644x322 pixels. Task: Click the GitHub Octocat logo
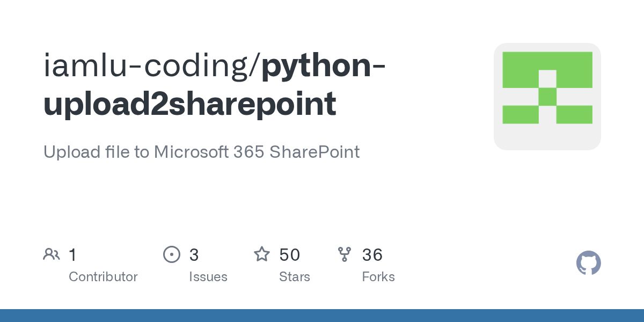click(x=588, y=263)
